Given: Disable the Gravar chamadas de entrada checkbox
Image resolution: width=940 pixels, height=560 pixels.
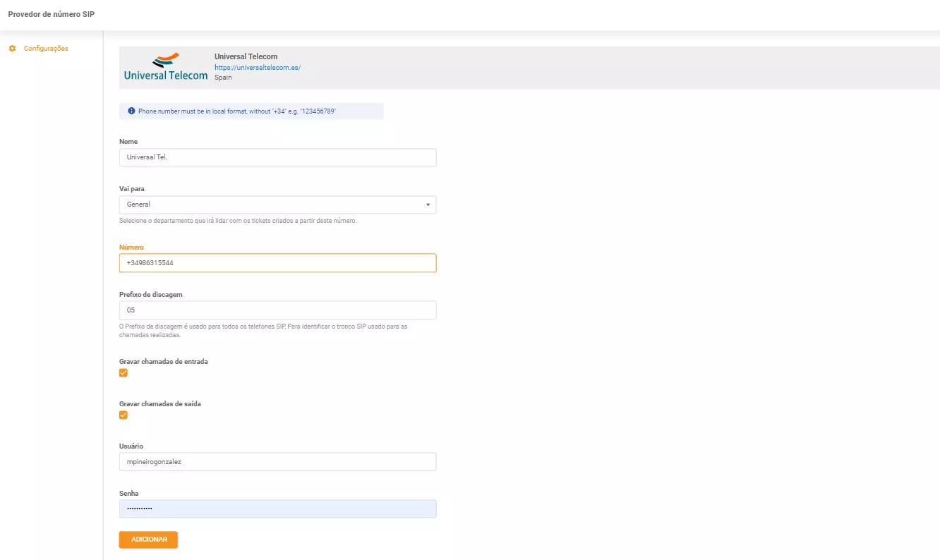Looking at the screenshot, I should point(123,372).
